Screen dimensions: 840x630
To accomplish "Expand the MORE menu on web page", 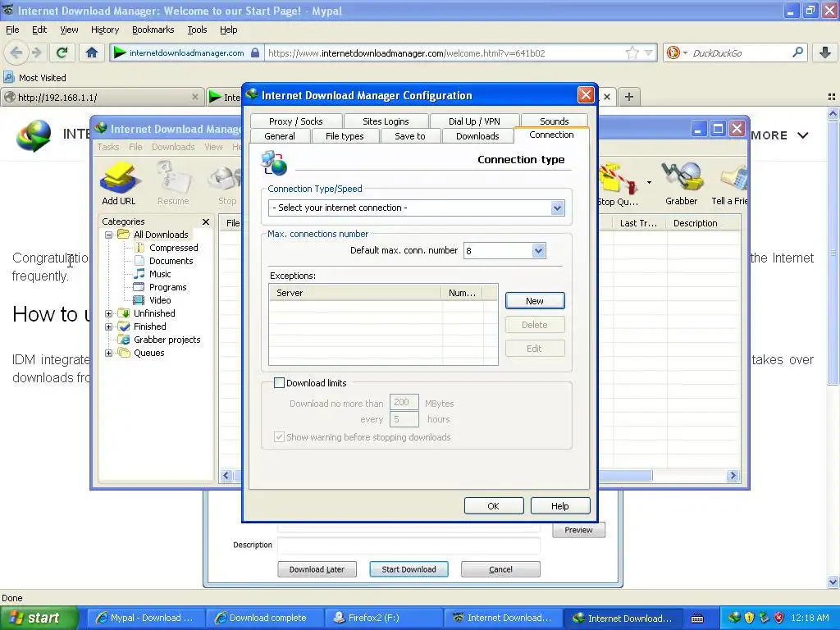I will pos(779,135).
